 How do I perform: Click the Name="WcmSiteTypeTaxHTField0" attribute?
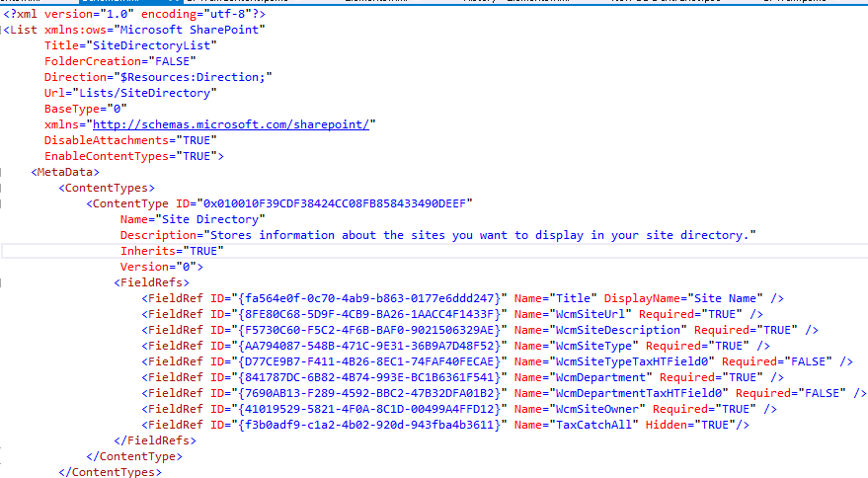click(614, 361)
